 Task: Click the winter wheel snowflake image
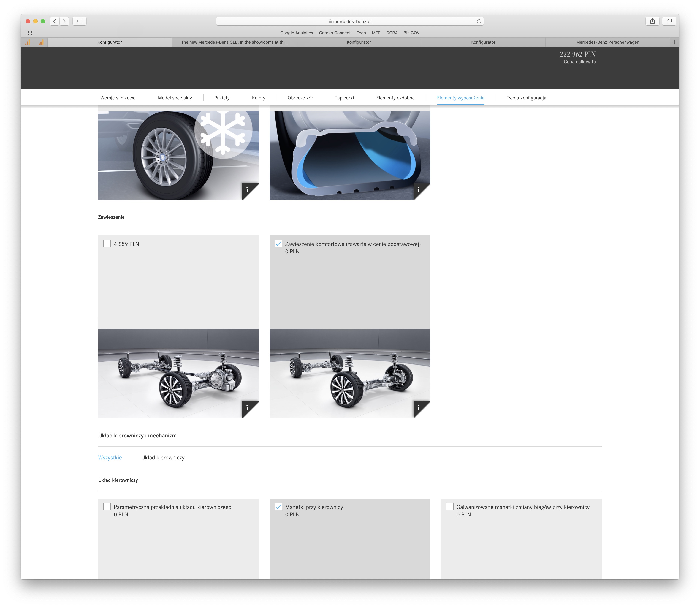[x=178, y=155]
